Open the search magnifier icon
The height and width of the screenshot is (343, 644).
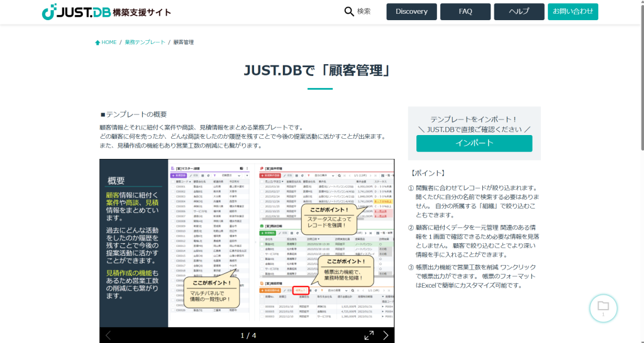[x=348, y=11]
